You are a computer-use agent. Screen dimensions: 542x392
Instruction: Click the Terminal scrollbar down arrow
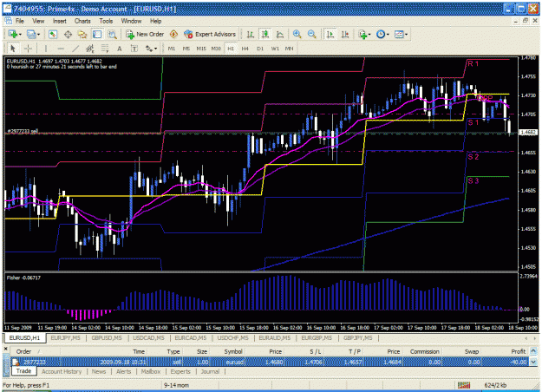coord(533,362)
